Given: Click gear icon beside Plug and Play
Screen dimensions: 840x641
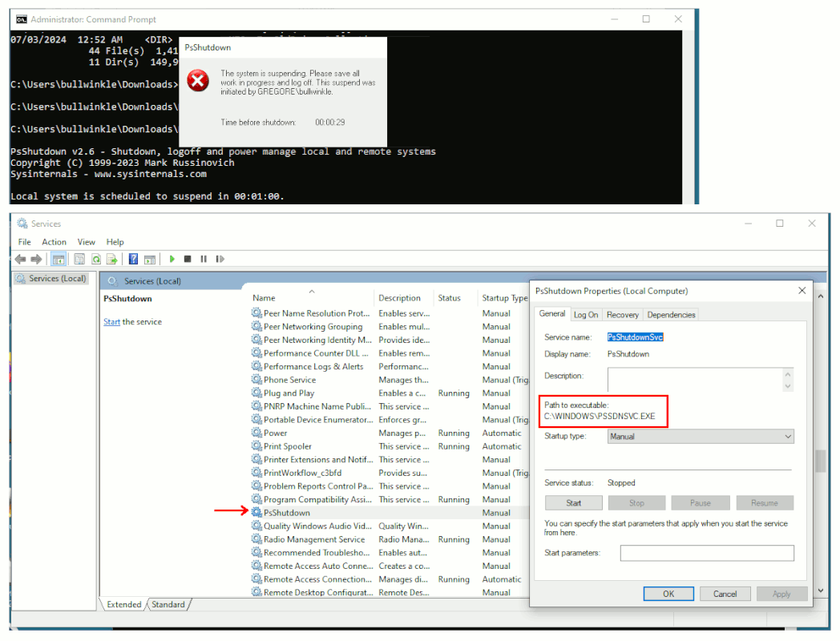Looking at the screenshot, I should pos(256,393).
